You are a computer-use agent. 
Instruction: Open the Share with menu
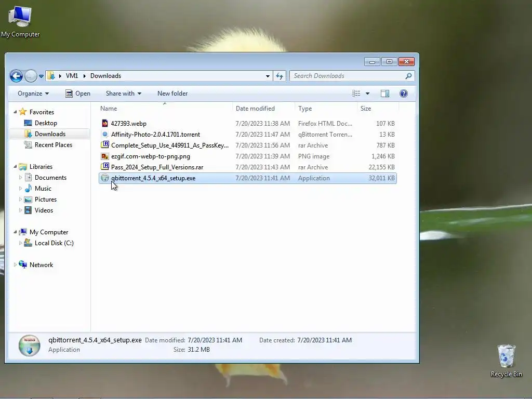pos(124,94)
